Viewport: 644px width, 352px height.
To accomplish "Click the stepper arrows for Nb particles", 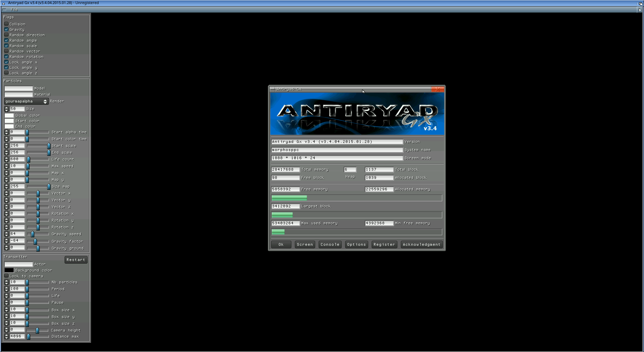I will [6, 282].
